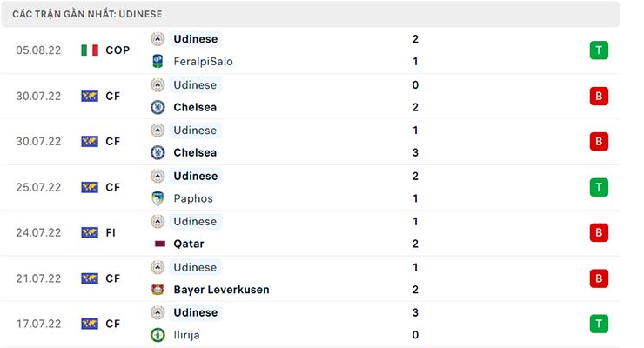Open the Qatar team link

coord(189,244)
